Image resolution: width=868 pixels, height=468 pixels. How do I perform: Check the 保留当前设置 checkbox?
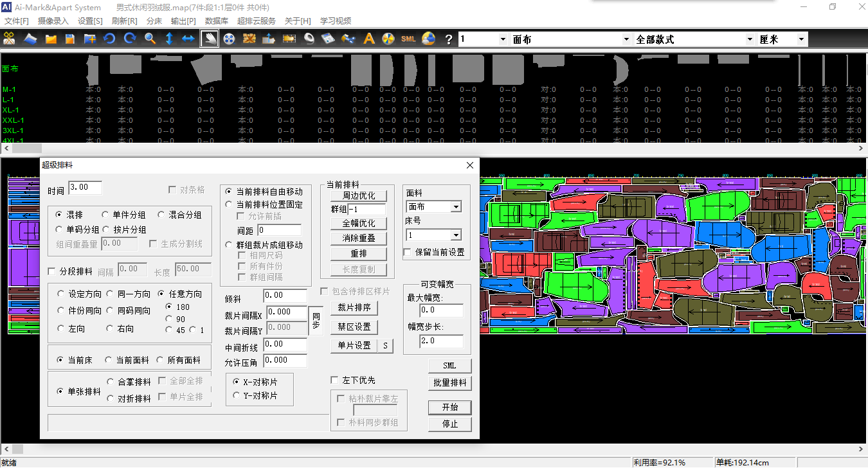[x=407, y=253]
